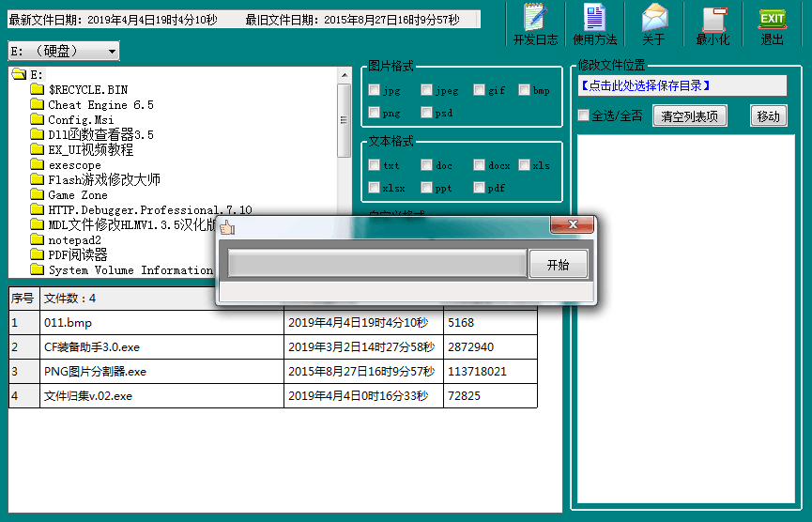812x522 pixels.
Task: Click the EX_UI视频教程 folder icon
Action: point(37,149)
